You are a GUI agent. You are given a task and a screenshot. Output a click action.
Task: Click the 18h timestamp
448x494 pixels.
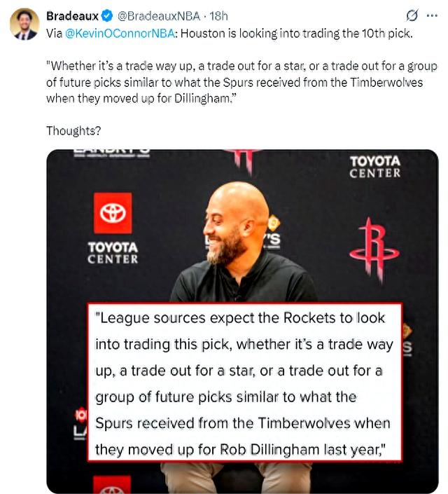(218, 16)
